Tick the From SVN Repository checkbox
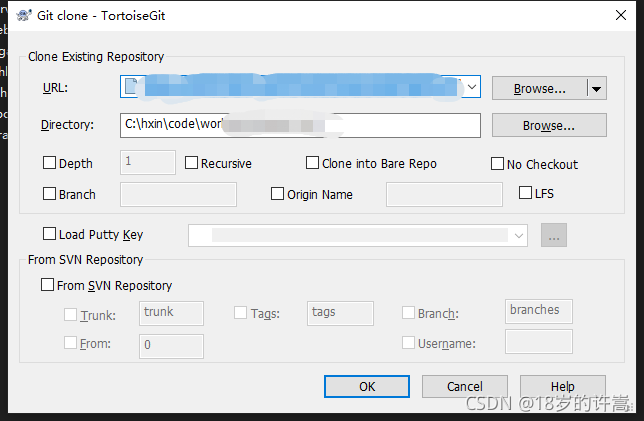Screen dimensions: 644x421 47,285
